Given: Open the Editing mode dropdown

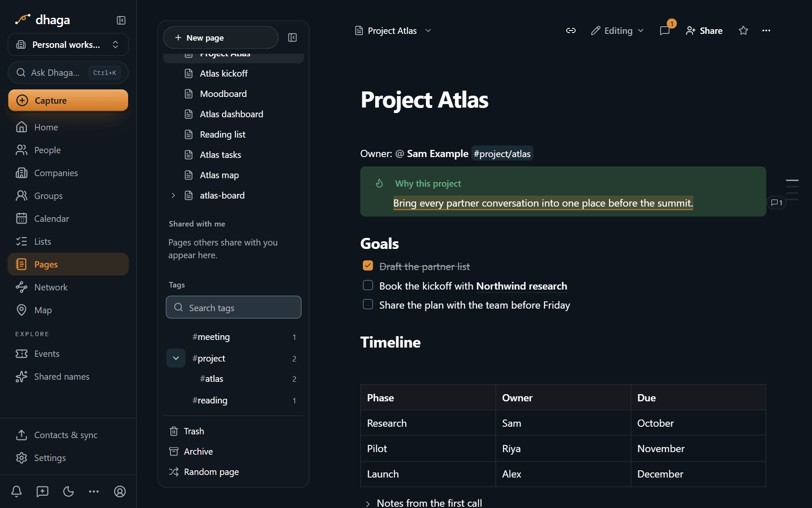Looking at the screenshot, I should tap(617, 30).
